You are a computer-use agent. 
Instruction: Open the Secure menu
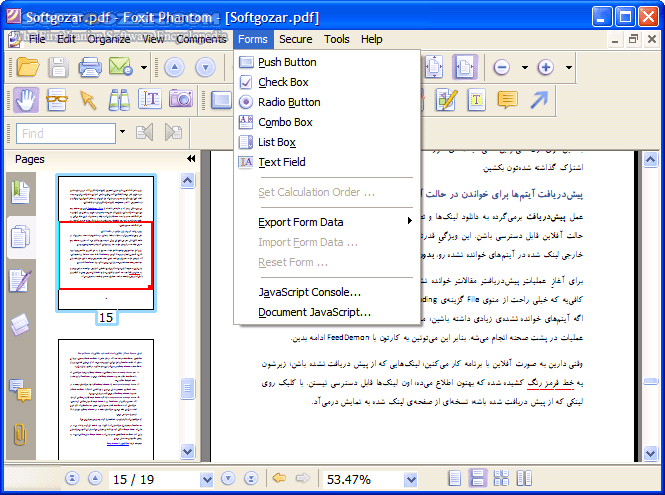click(x=296, y=39)
